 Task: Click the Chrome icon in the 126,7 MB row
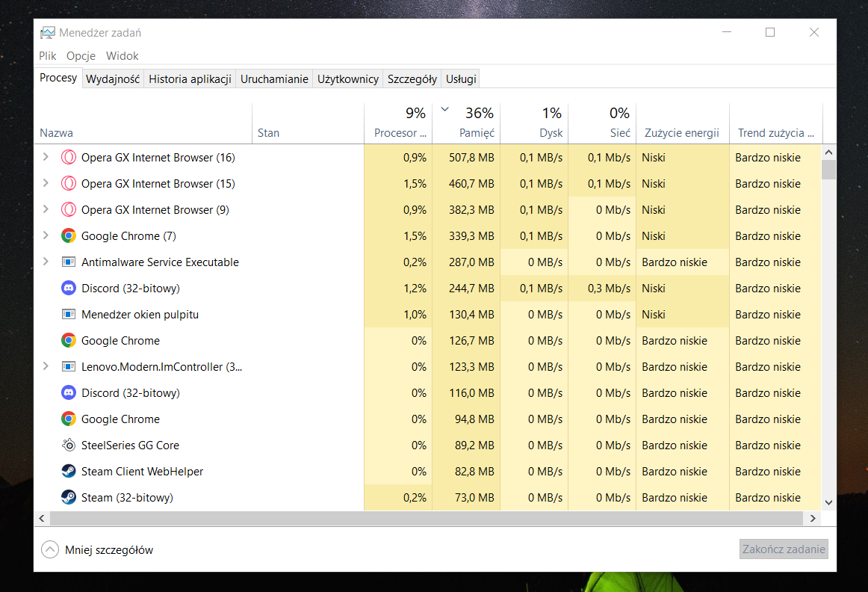coord(69,341)
